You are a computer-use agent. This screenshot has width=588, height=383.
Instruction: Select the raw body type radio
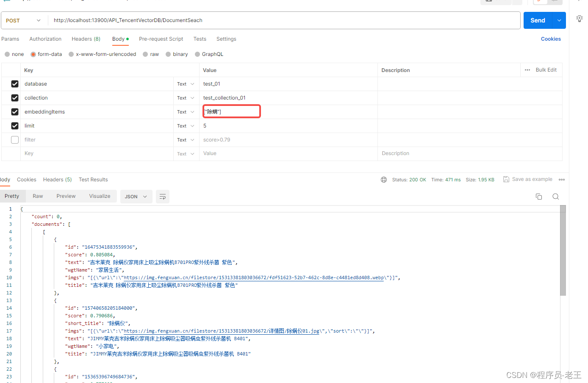point(145,54)
